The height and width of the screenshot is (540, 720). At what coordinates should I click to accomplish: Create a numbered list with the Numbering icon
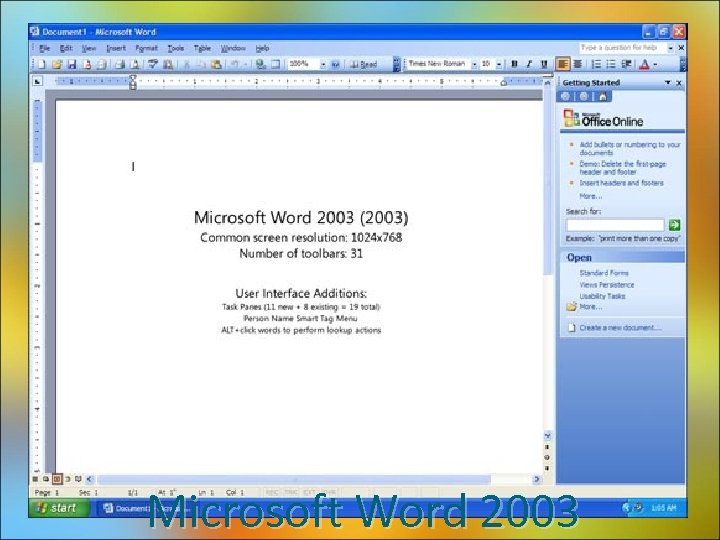coord(596,64)
